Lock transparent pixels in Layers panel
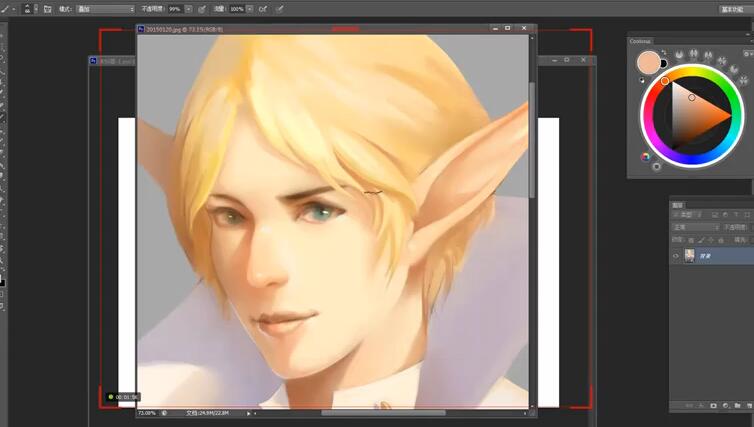The image size is (754, 427). (x=691, y=239)
